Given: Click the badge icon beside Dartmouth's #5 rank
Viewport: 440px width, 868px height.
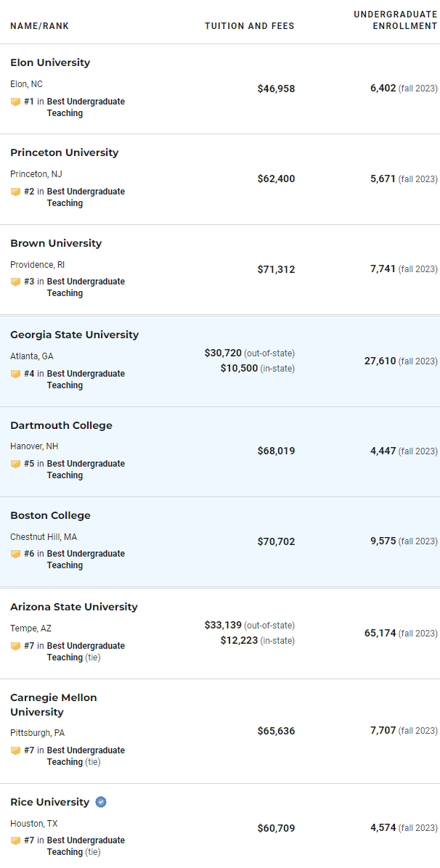Looking at the screenshot, I should 15,464.
